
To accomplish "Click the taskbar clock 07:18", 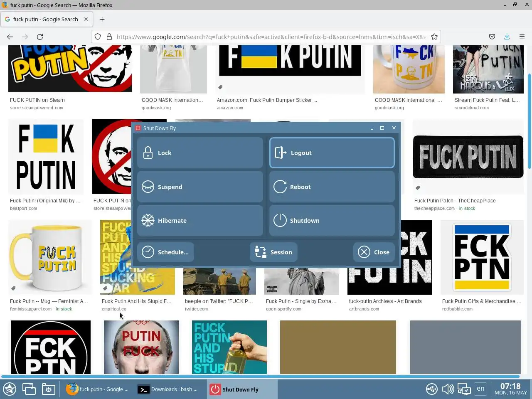I will tap(510, 389).
